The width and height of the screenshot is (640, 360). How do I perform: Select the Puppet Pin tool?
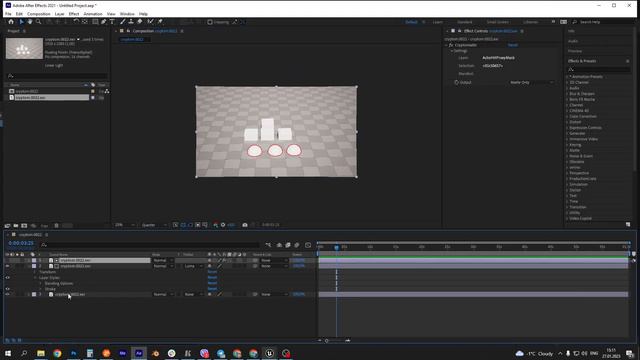[160, 22]
